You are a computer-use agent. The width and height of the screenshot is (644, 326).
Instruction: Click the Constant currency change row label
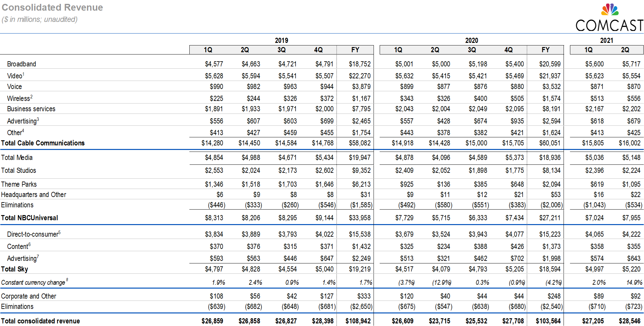coord(33,282)
